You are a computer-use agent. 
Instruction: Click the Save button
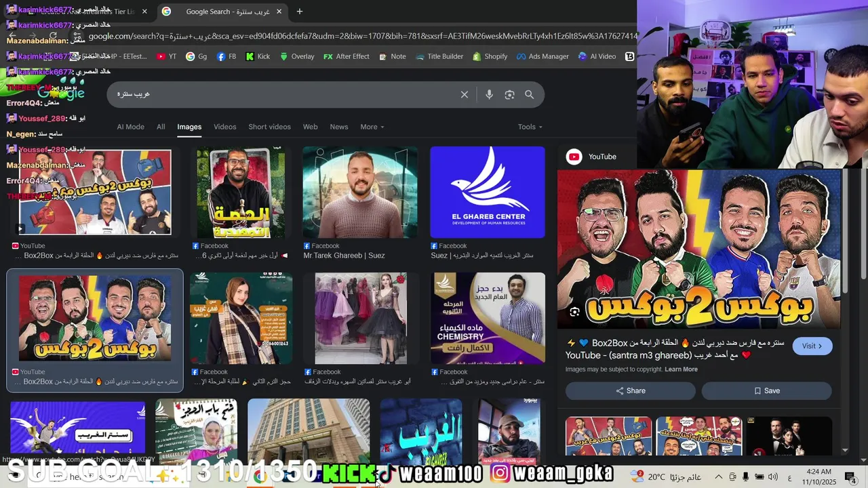[766, 390]
